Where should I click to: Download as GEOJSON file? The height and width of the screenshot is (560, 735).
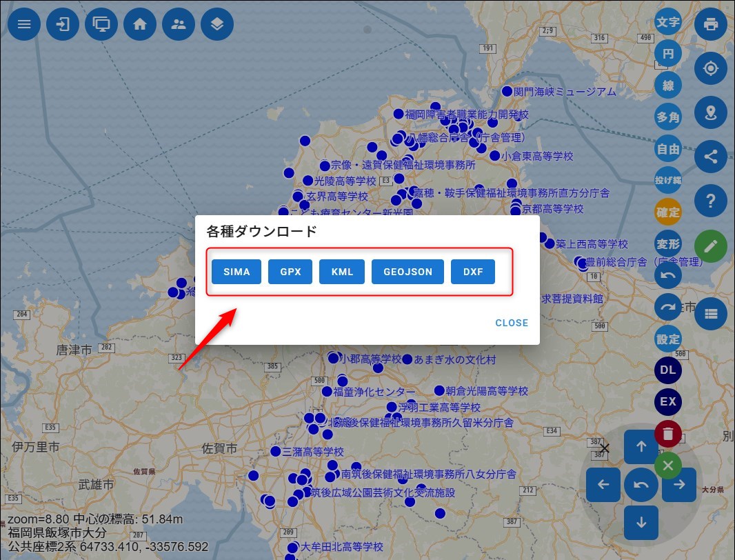(407, 272)
